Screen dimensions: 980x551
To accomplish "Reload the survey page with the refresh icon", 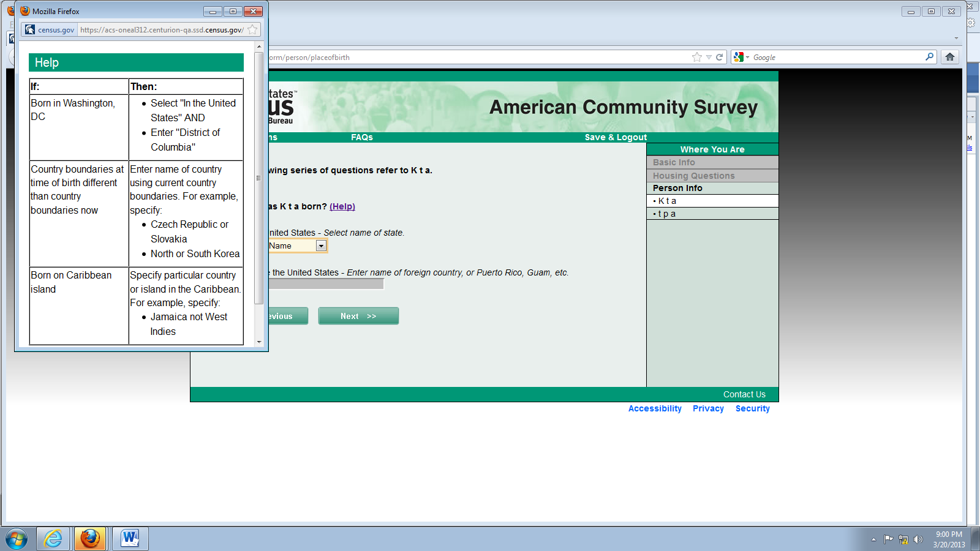I will (720, 57).
